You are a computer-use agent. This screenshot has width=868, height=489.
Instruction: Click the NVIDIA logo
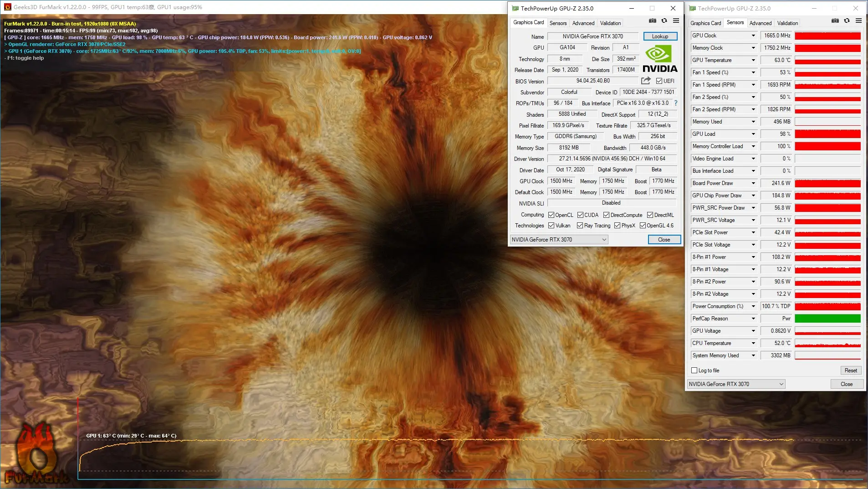click(660, 59)
